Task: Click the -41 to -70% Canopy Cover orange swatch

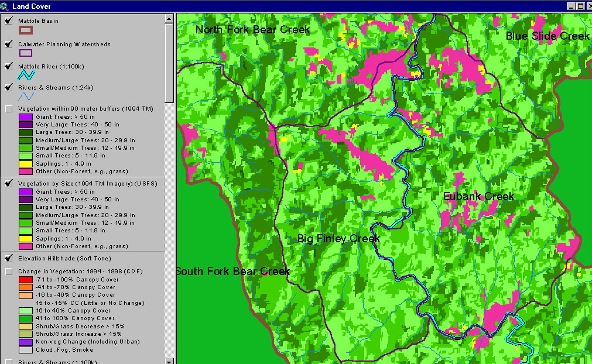Action: point(26,287)
